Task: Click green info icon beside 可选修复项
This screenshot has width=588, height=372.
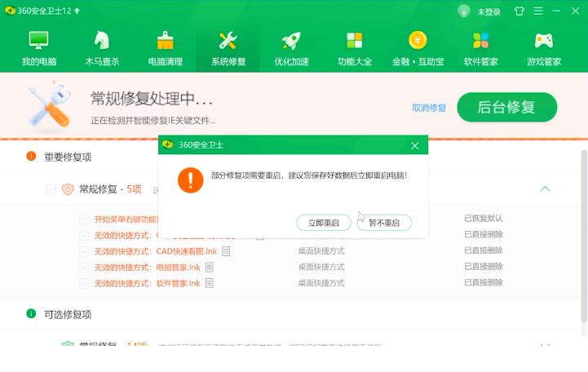Action: coord(31,313)
